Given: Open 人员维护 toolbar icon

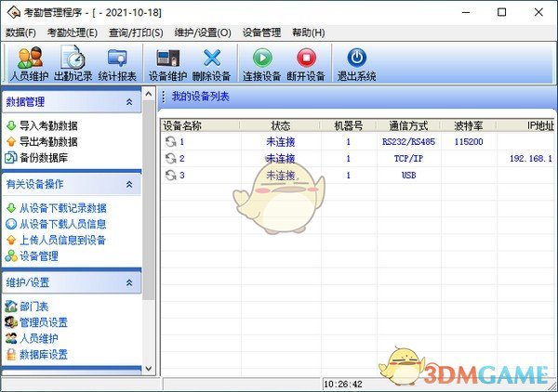Looking at the screenshot, I should [30, 58].
